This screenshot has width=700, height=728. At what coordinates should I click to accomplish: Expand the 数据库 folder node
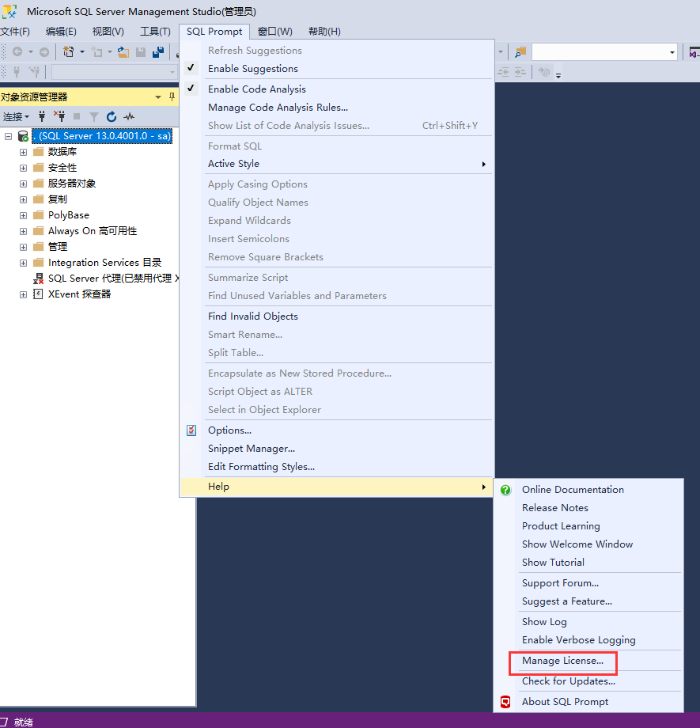click(x=24, y=152)
